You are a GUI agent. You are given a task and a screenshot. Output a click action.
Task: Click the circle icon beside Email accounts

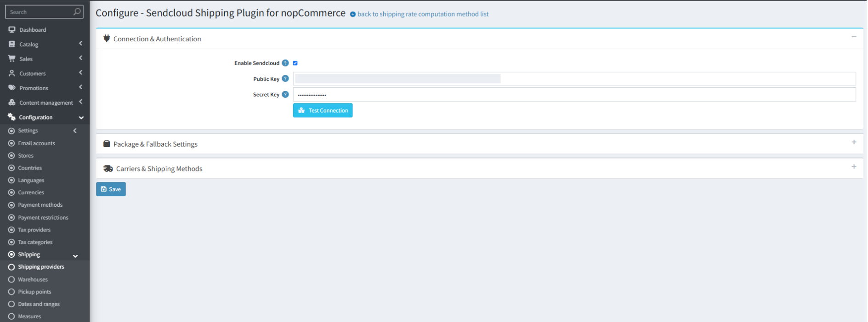(11, 143)
